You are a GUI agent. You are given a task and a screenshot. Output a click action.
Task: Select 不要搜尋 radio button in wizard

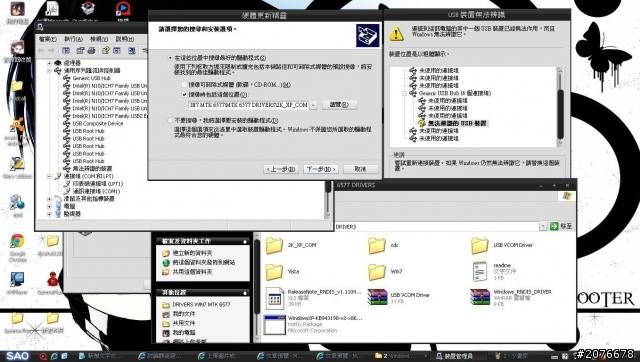[x=170, y=120]
